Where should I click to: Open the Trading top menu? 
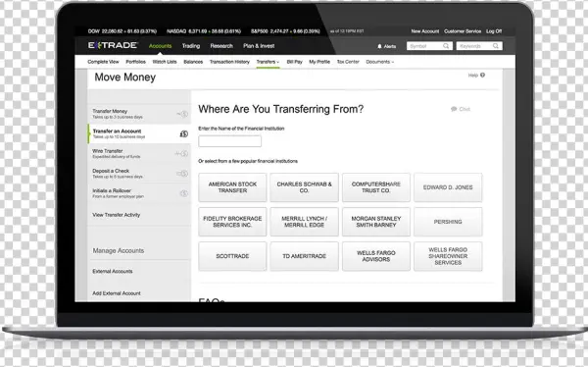(x=191, y=46)
